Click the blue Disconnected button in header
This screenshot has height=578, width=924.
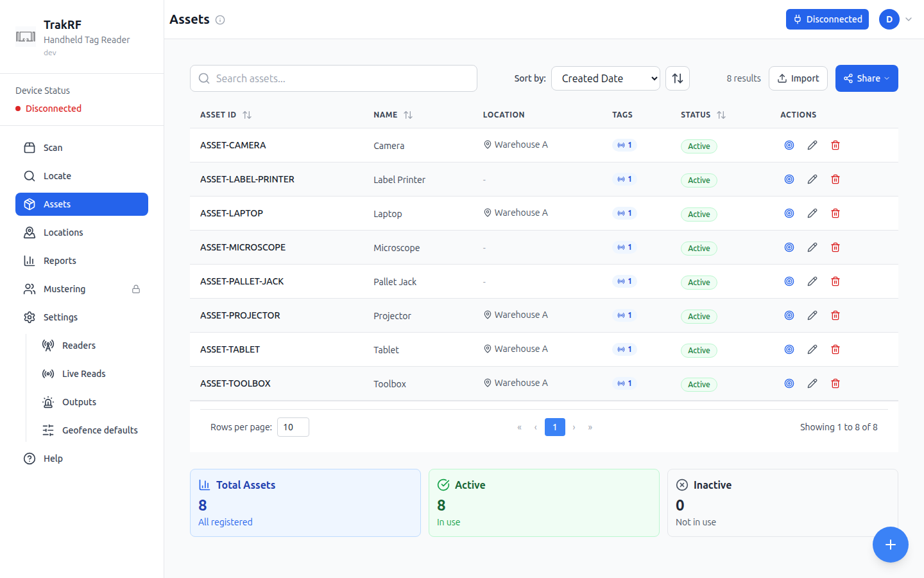click(827, 19)
